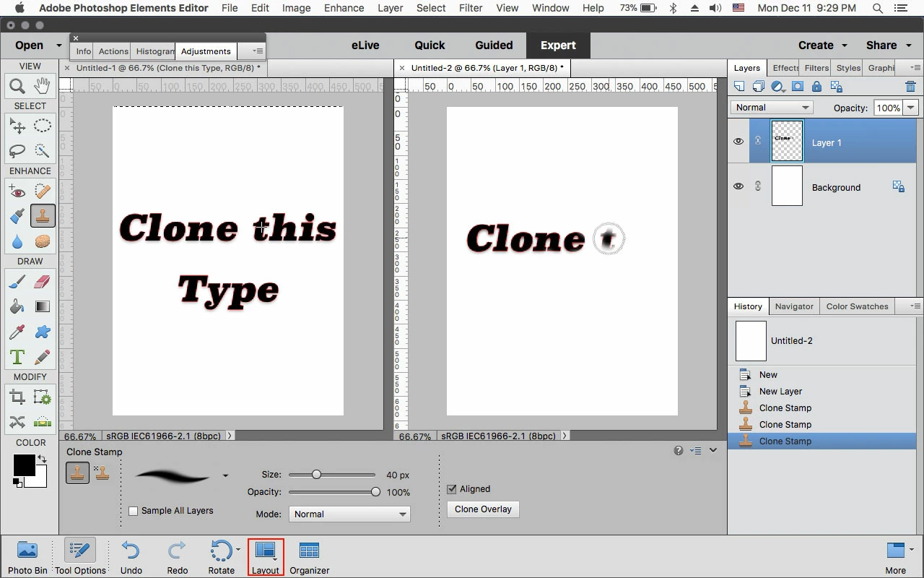The width and height of the screenshot is (924, 578).
Task: Select the Blur tool
Action: (17, 241)
